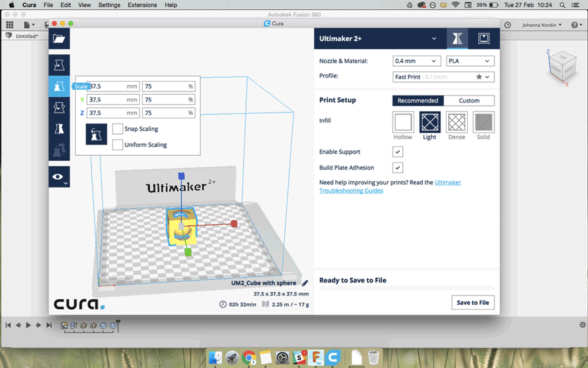Switch to the Custom print setup tab
The image size is (588, 368).
(468, 101)
